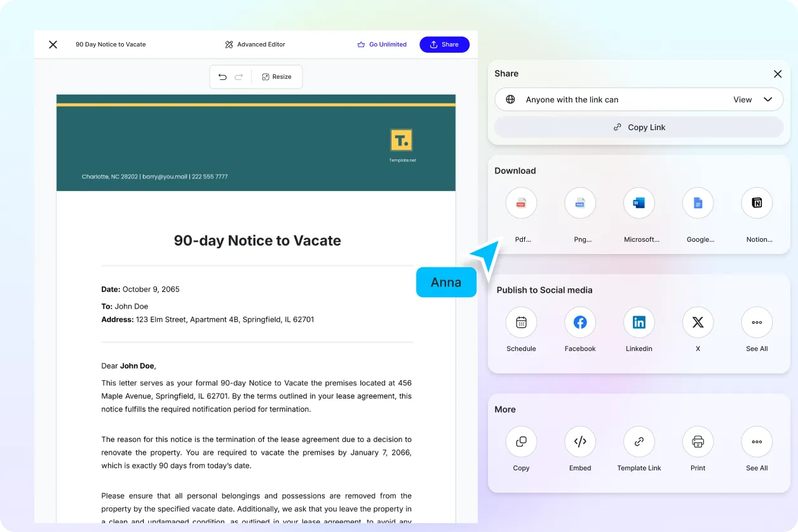Expand See All under More section

(757, 442)
